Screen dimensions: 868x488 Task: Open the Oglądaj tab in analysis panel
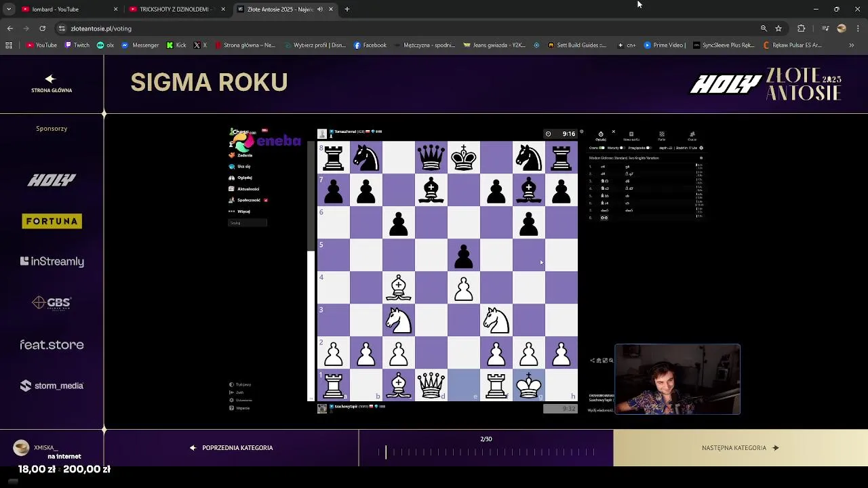(601, 136)
